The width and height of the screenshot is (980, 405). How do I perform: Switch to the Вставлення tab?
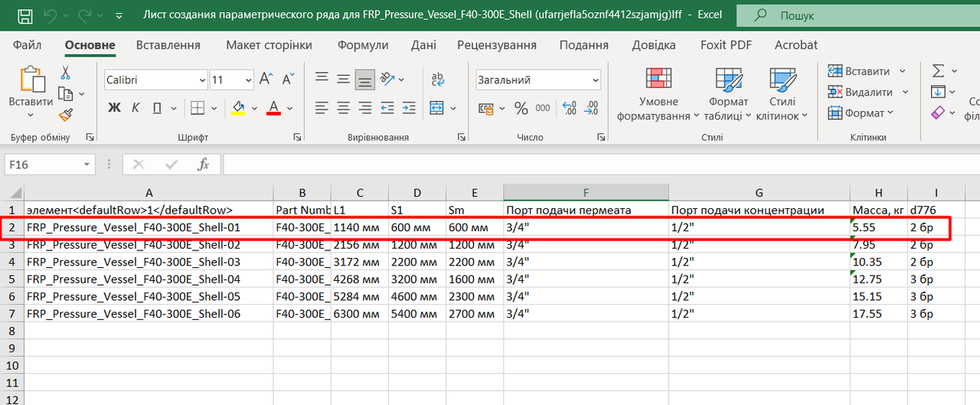pos(168,45)
